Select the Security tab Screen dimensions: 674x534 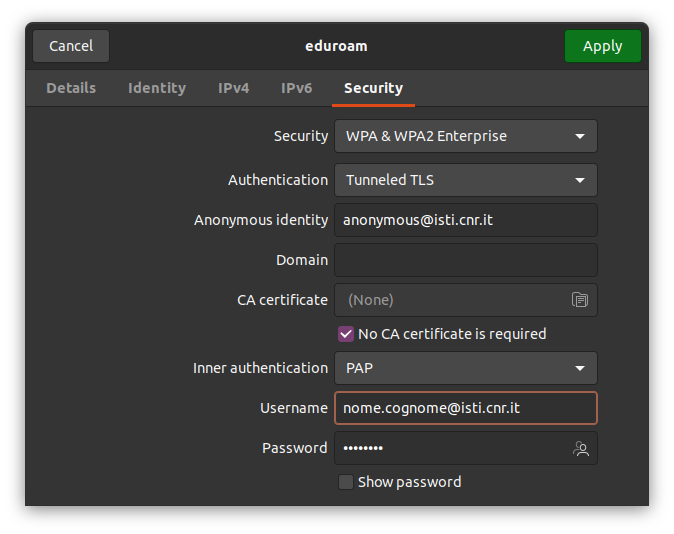pos(373,88)
